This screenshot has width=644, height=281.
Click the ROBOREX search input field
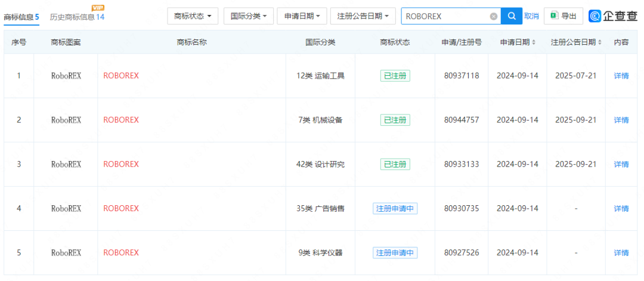(x=445, y=16)
